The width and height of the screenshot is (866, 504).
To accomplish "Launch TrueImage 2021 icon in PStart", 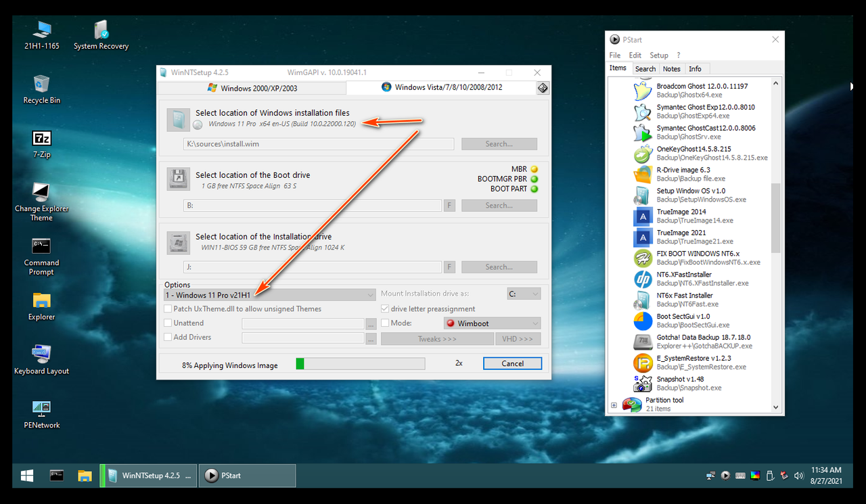I will 643,237.
